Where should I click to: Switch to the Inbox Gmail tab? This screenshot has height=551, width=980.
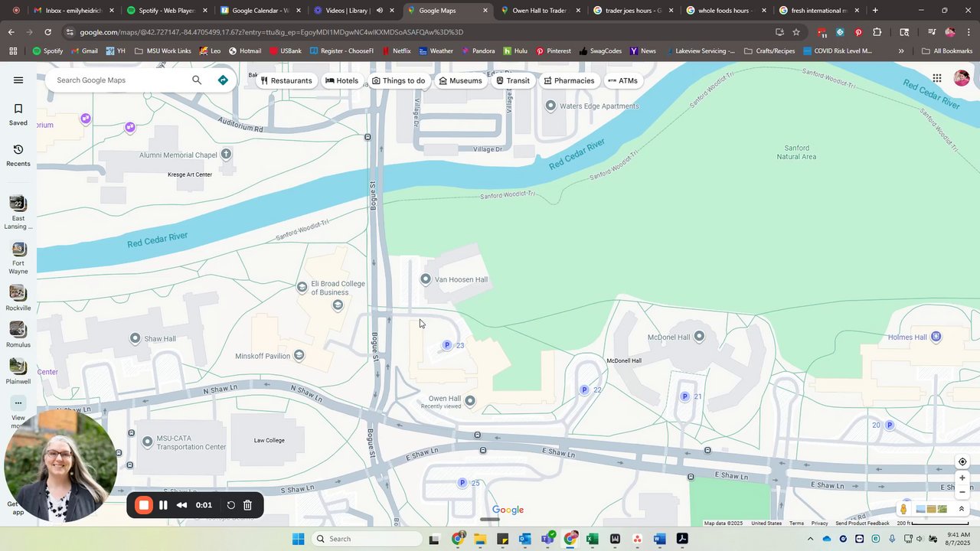click(73, 11)
